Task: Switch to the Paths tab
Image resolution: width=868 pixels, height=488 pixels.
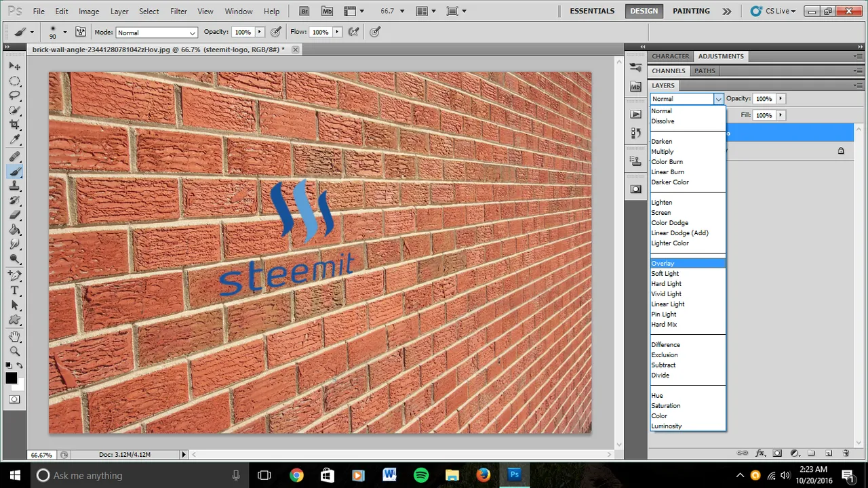Action: click(x=705, y=71)
